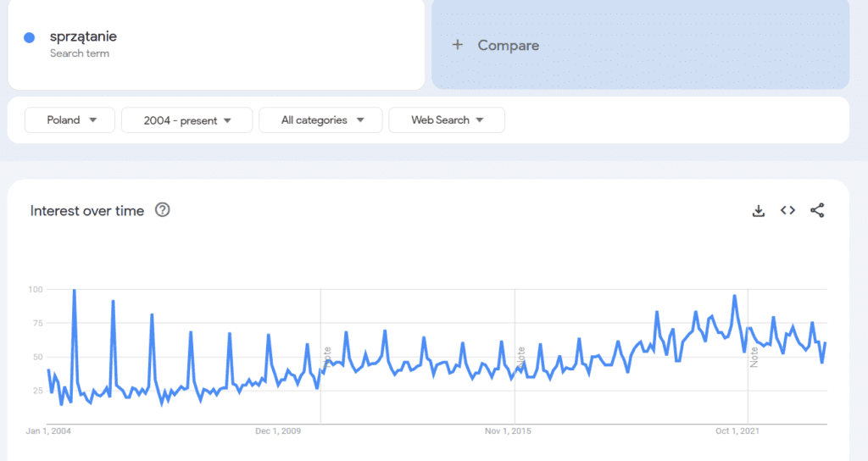Screen dimensions: 868x461
Task: Click the Note marker right of Dec 2009
Action: [327, 356]
